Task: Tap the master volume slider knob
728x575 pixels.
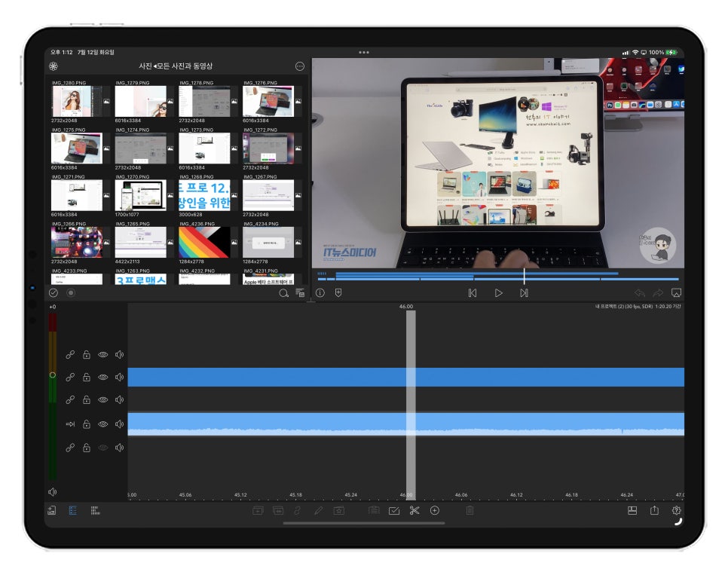Action: click(x=53, y=375)
